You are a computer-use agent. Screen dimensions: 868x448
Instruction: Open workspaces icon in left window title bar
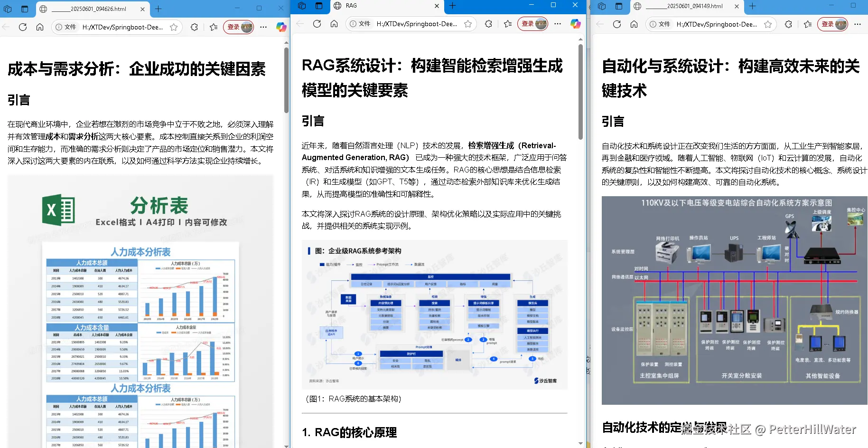coord(8,9)
